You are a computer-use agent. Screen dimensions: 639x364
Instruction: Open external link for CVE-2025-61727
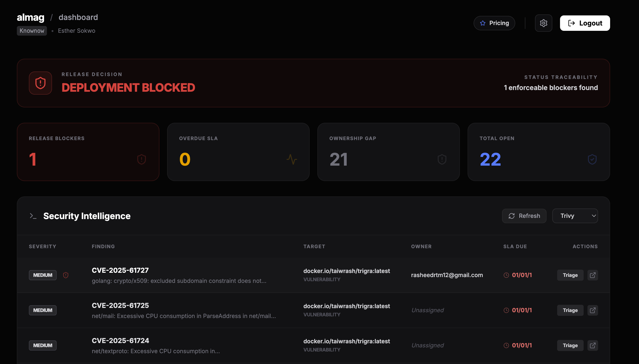[x=592, y=275]
